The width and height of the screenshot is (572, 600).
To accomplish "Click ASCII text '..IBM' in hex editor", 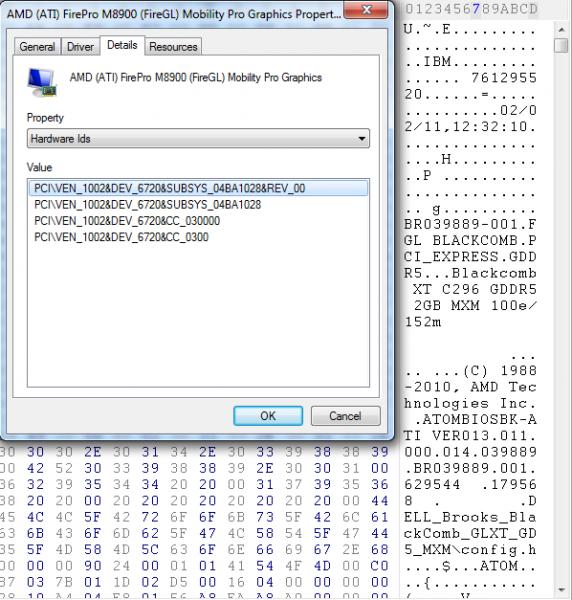I will pos(428,62).
